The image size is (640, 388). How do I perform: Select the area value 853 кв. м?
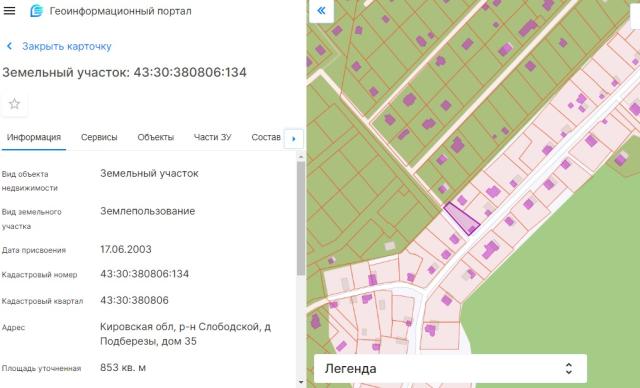(123, 368)
